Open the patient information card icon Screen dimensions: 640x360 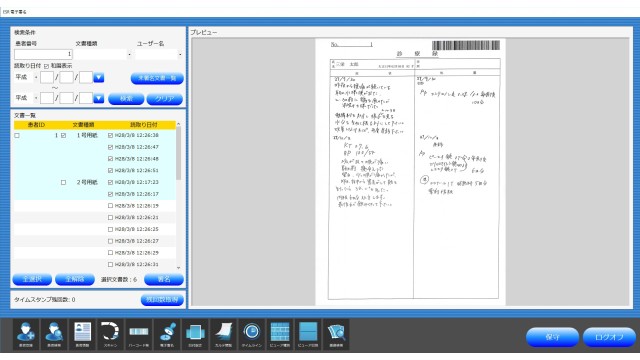tap(82, 334)
